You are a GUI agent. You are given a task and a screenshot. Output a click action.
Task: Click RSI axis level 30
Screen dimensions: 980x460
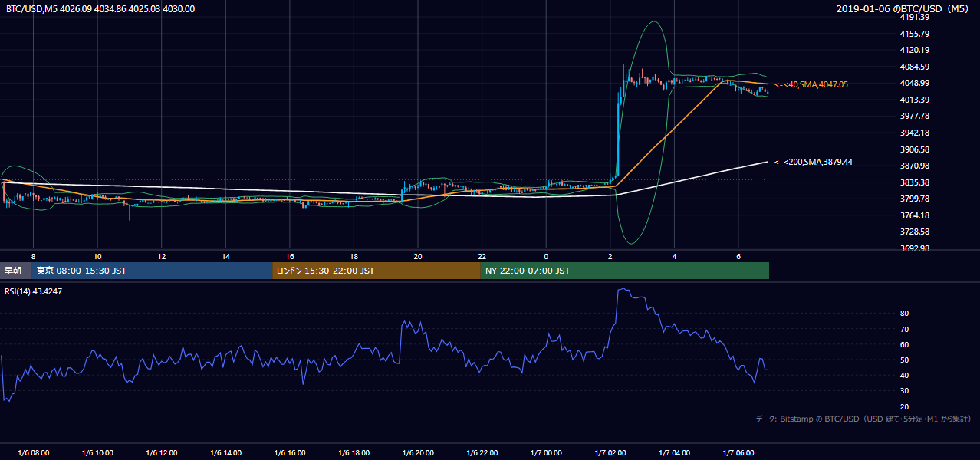pyautogui.click(x=905, y=391)
